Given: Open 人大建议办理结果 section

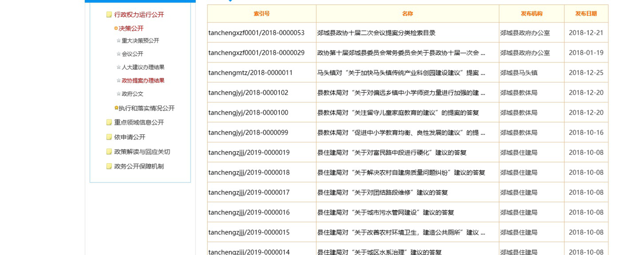Looking at the screenshot, I should [143, 67].
